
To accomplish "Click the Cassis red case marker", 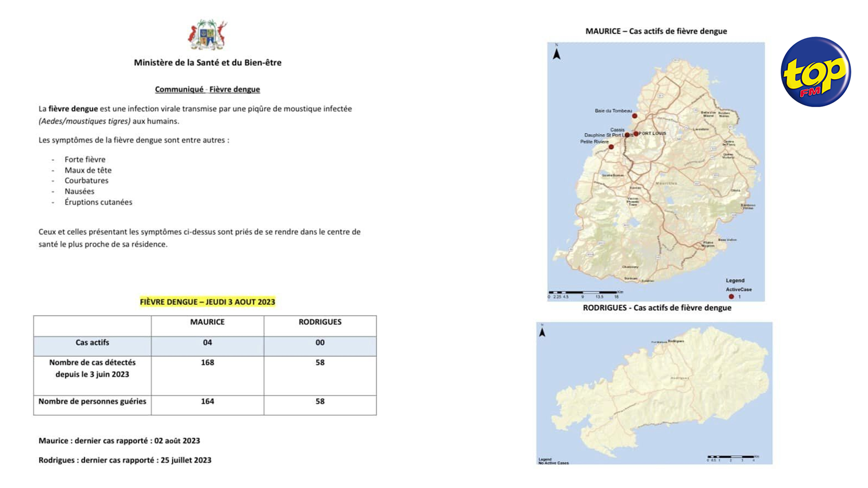I will click(627, 135).
